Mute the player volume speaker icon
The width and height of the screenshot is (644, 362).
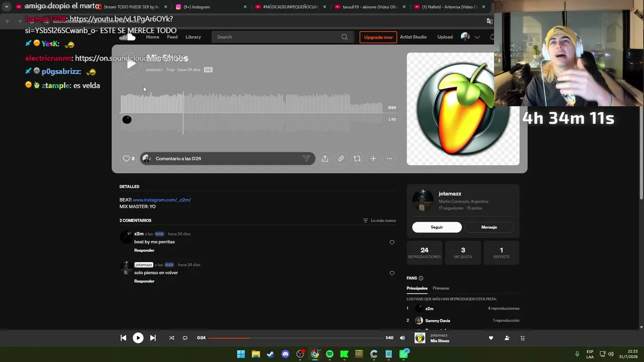(402, 338)
